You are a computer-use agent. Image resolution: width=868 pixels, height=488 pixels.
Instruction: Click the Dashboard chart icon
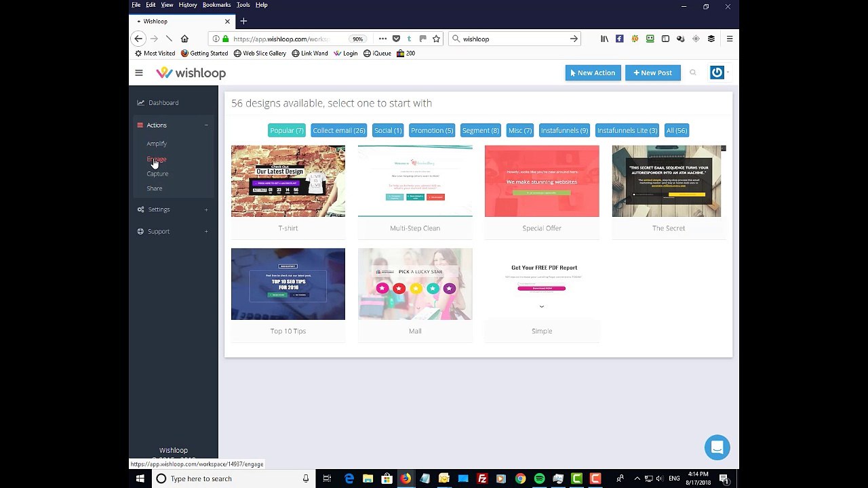click(x=140, y=103)
